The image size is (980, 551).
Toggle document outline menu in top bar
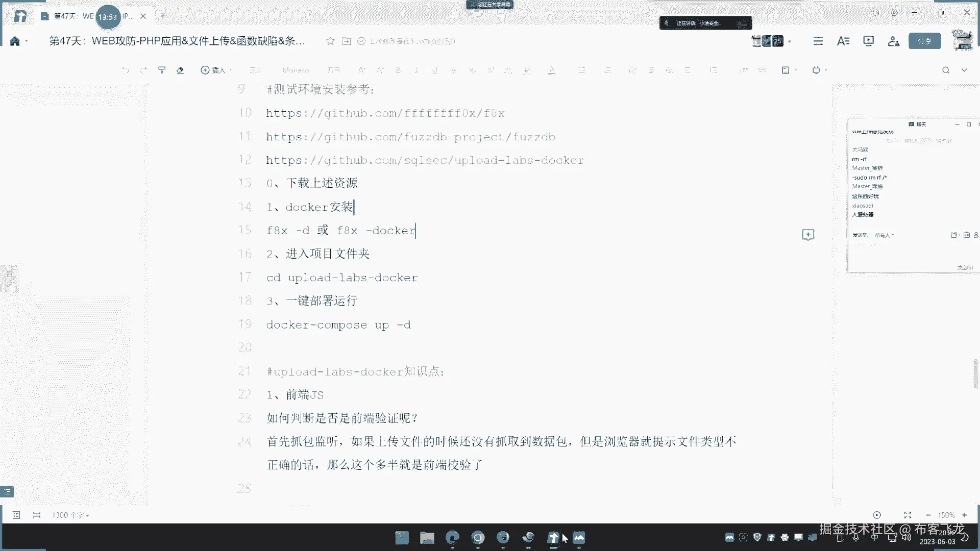818,41
